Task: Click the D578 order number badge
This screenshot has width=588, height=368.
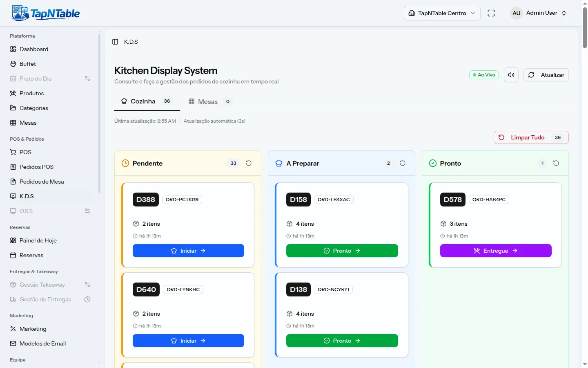Action: point(453,200)
